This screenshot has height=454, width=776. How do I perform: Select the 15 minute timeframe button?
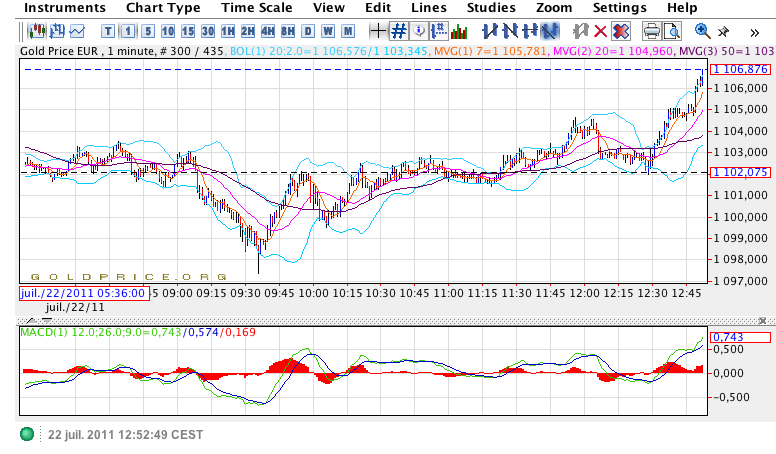pos(187,30)
